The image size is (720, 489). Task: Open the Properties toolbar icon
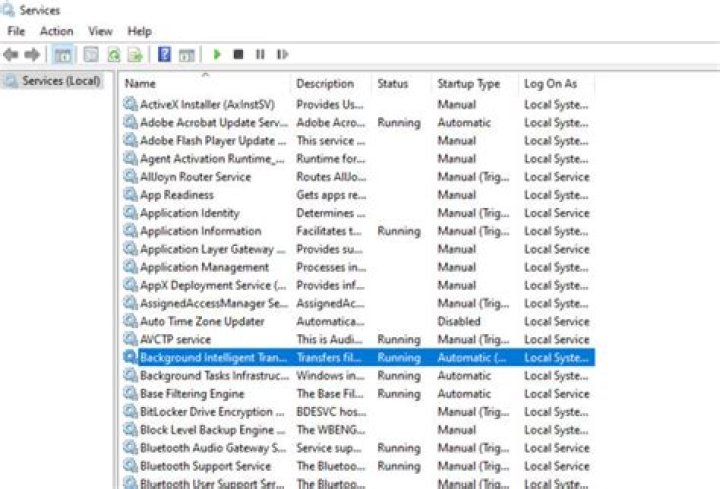91,55
